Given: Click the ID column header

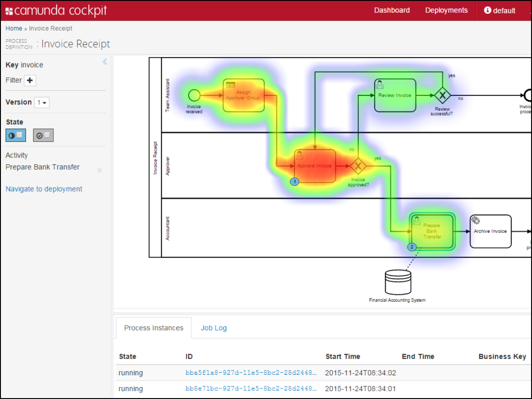Looking at the screenshot, I should [189, 356].
